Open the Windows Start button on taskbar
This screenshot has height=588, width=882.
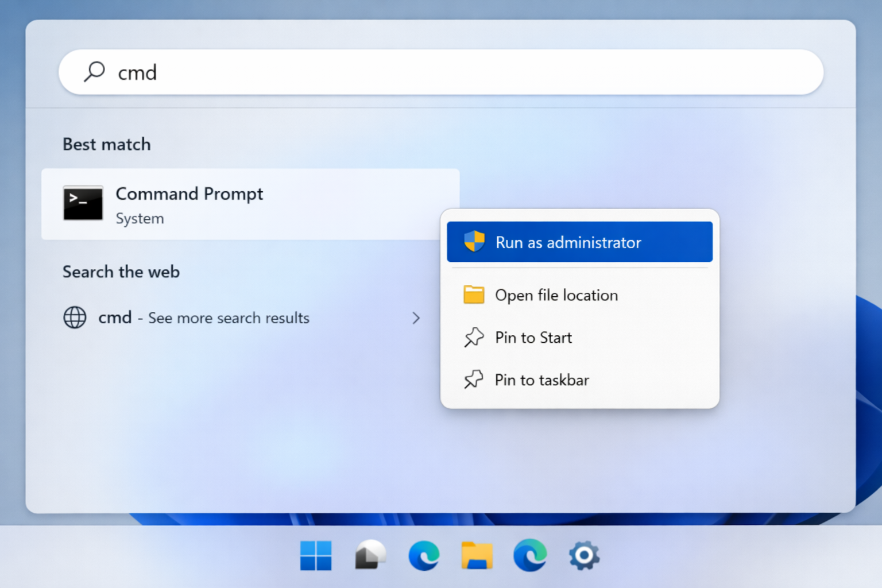coord(316,556)
